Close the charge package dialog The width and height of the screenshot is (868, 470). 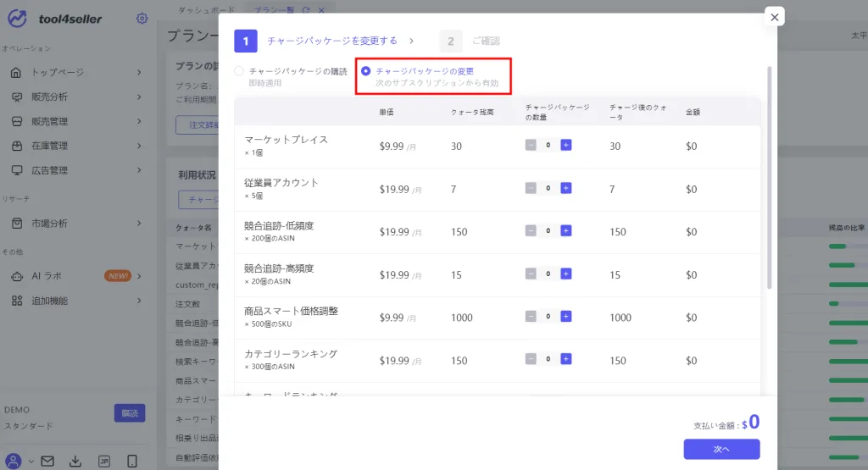pos(775,17)
